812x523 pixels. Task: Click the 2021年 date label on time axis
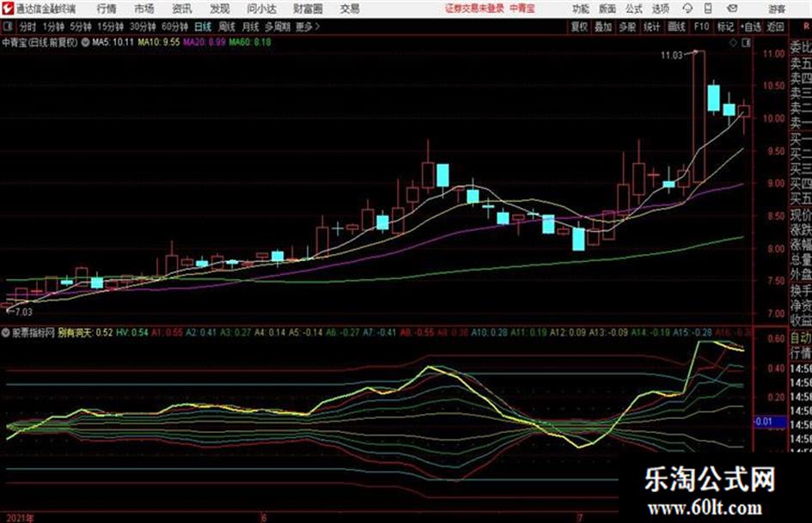point(19,518)
